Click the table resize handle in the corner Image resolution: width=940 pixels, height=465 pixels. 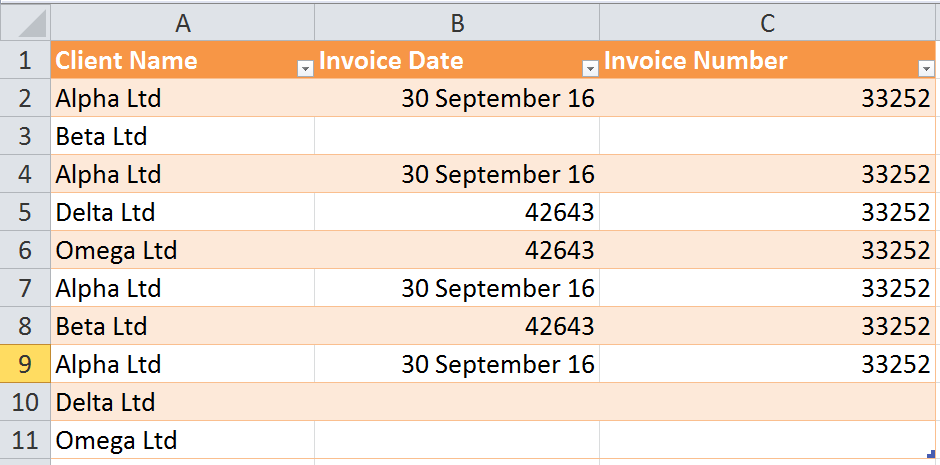(931, 454)
